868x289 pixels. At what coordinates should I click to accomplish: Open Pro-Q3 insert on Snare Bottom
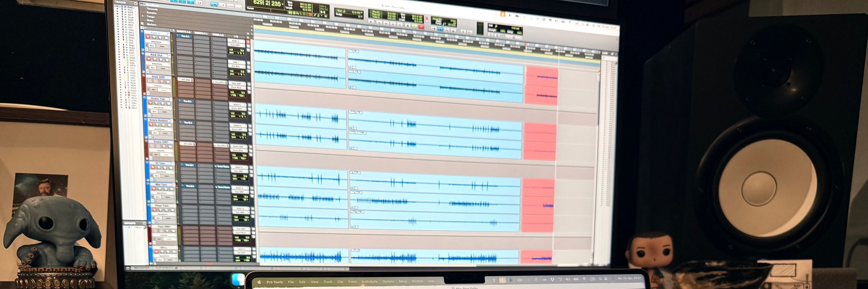[188, 123]
